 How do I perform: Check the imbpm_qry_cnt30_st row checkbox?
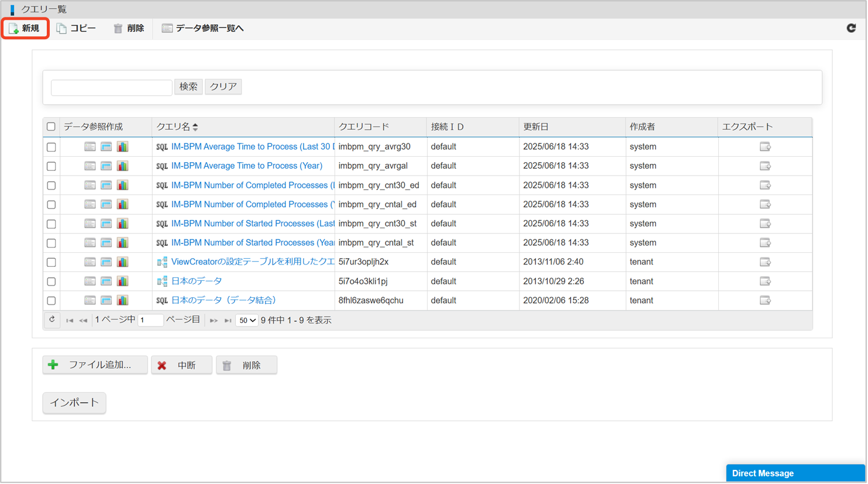(x=51, y=224)
